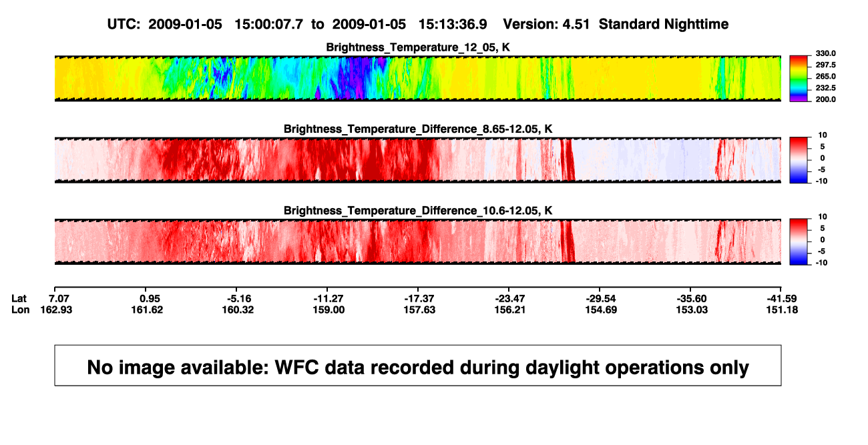
Task: Select the Brightness_Temperature_Difference_10.6-12.05 title
Action: coord(418,211)
